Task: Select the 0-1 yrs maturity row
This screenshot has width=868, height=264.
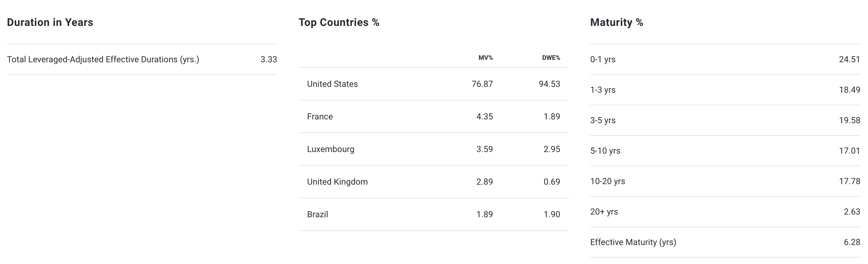Action: (603, 59)
